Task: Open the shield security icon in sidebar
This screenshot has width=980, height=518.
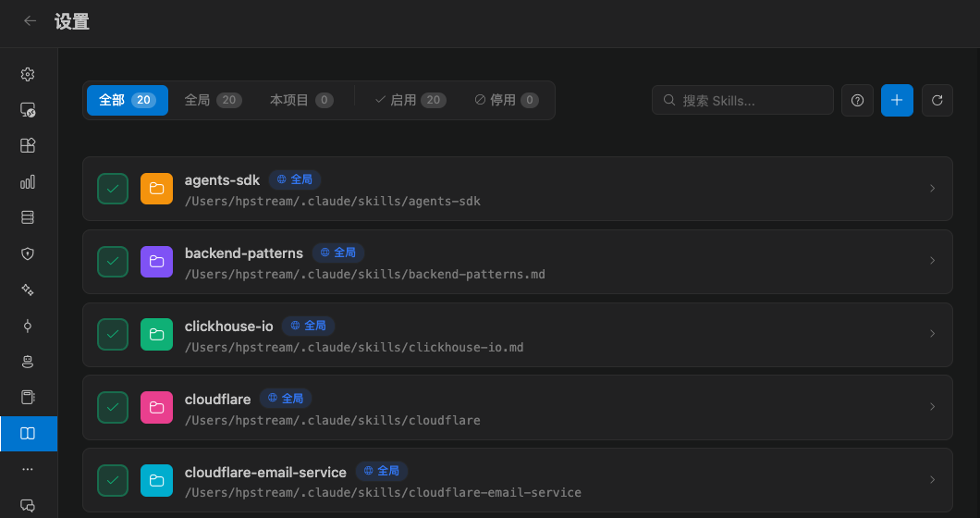Action: click(28, 253)
